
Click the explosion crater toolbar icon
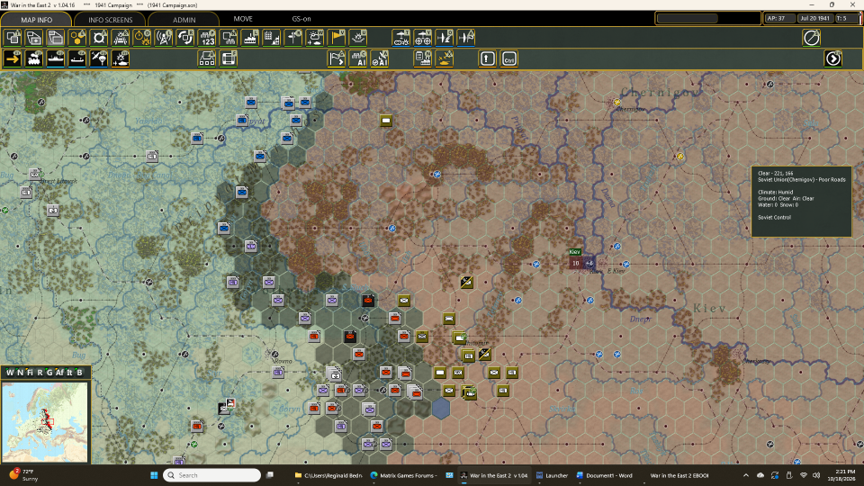[x=358, y=38]
